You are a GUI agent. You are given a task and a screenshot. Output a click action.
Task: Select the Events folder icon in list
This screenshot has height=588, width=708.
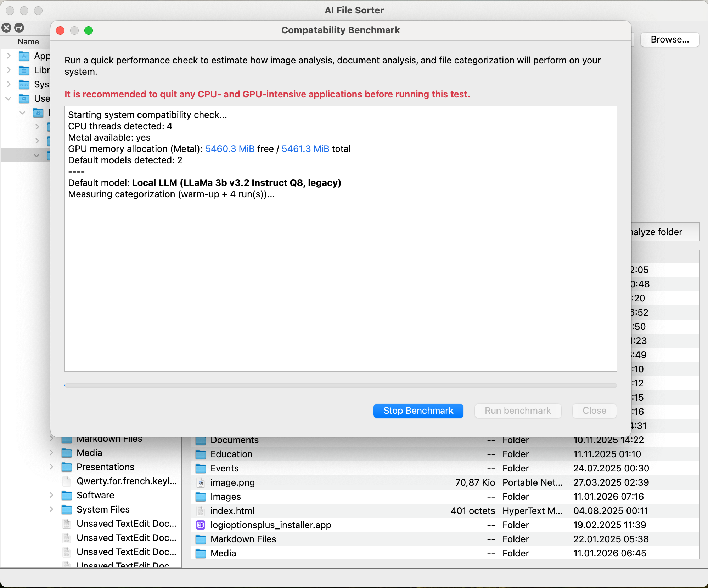point(201,468)
